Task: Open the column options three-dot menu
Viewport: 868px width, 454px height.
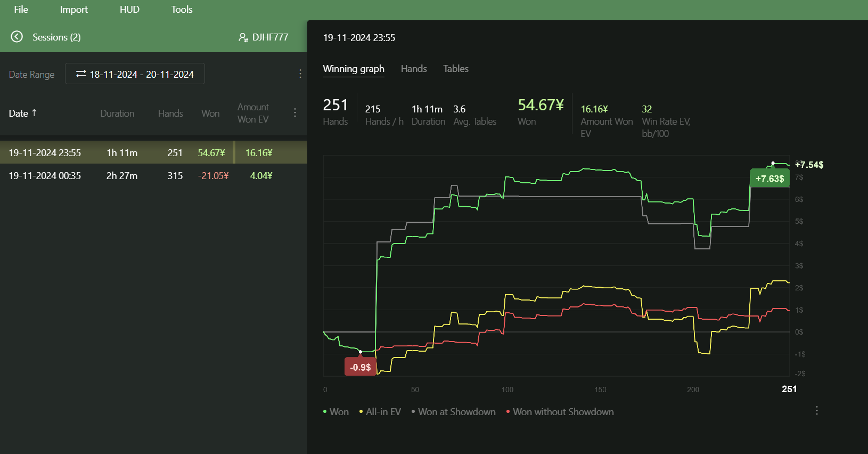Action: point(295,112)
